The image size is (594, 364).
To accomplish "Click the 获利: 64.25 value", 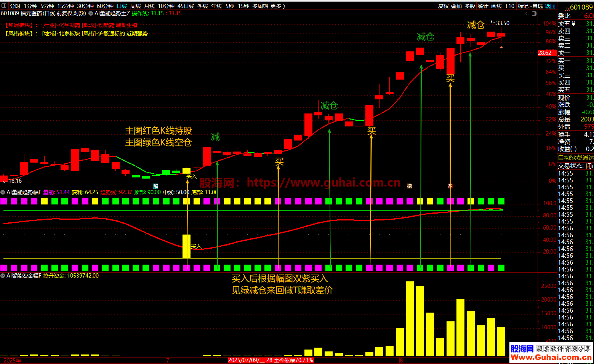I will [85, 192].
